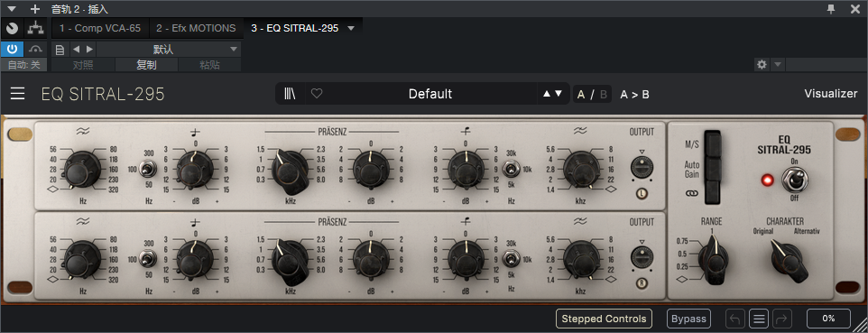
Task: Flip bottom channel high shelf 30k/10k/5k switch
Action: tap(511, 258)
